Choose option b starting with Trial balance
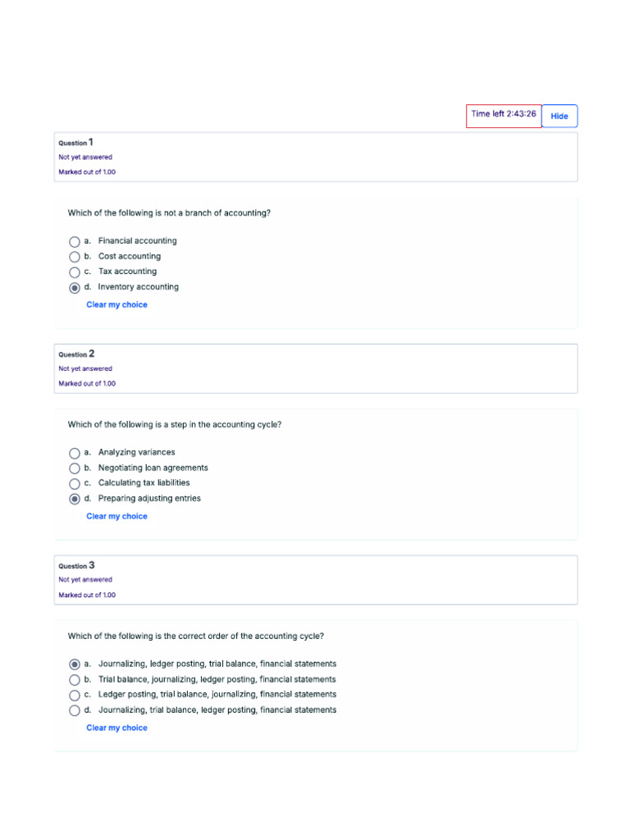Image resolution: width=630 pixels, height=840 pixels. coord(75,680)
